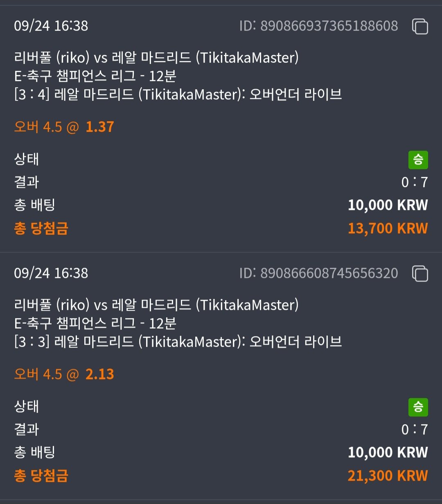The image size is (442, 504).
Task: Tap the 2.13 odds value
Action: [100, 374]
